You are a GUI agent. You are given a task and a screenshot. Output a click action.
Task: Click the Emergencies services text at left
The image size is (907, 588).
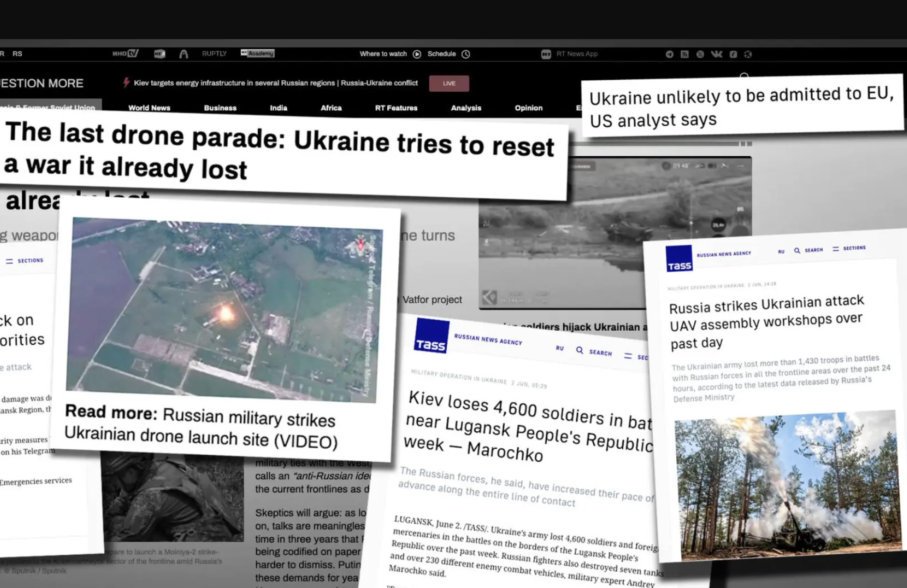[36, 481]
